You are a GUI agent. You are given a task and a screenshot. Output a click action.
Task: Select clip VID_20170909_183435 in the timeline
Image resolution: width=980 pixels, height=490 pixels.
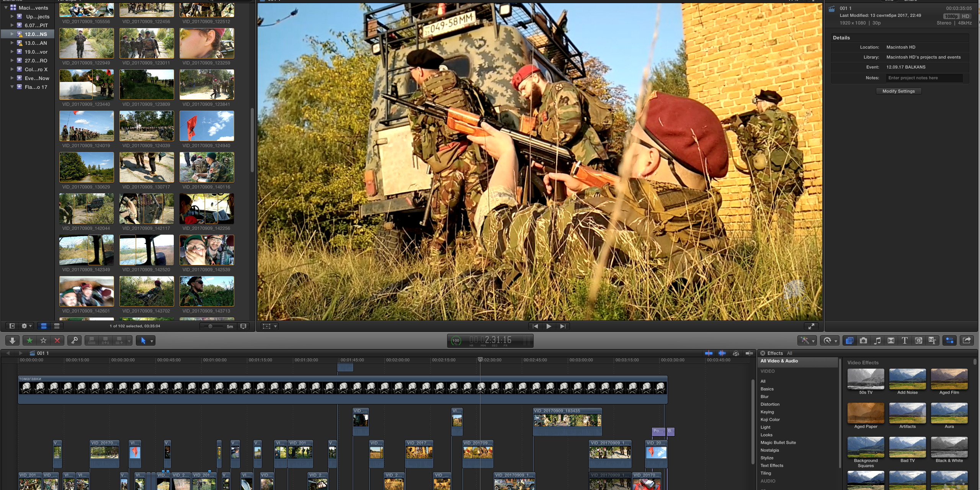567,421
